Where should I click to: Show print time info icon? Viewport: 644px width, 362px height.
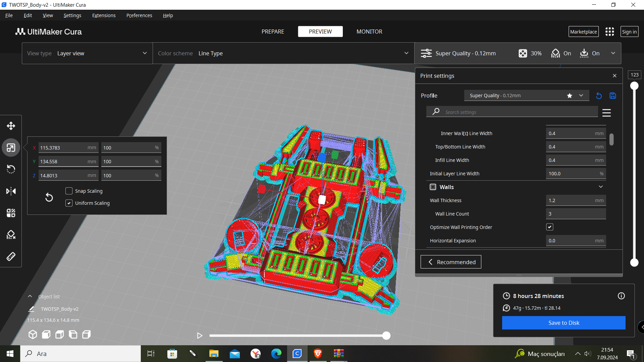pyautogui.click(x=621, y=296)
